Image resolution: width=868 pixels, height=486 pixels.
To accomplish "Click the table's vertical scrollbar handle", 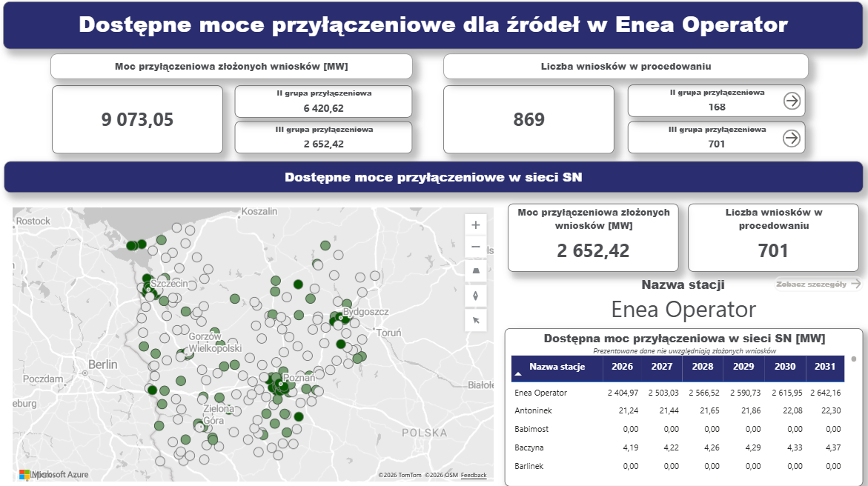I will click(x=853, y=359).
